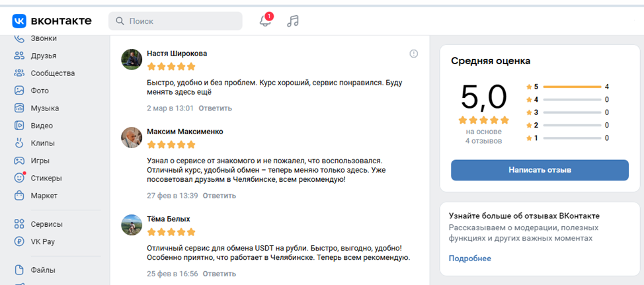Click the Написать отзыв button
This screenshot has height=285, width=644.
pos(540,170)
